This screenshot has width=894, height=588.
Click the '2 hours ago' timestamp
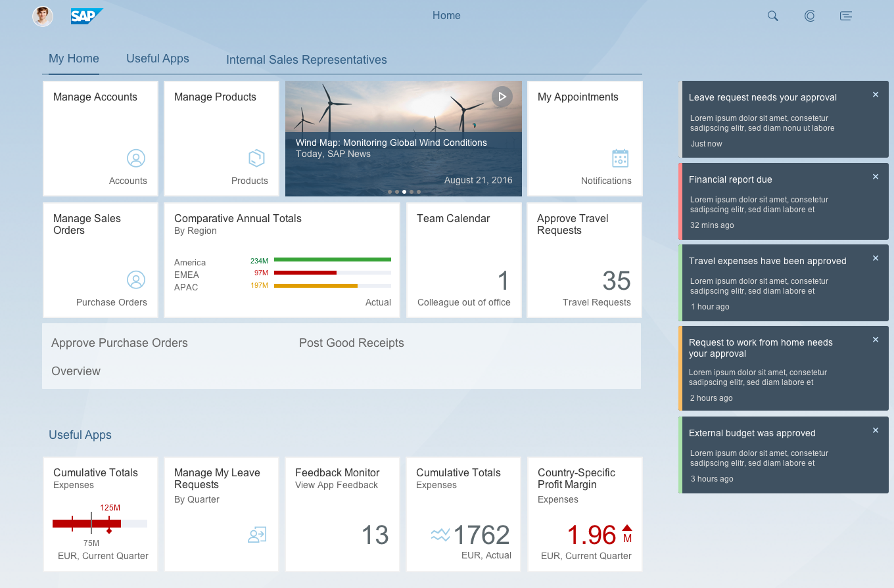tap(711, 398)
